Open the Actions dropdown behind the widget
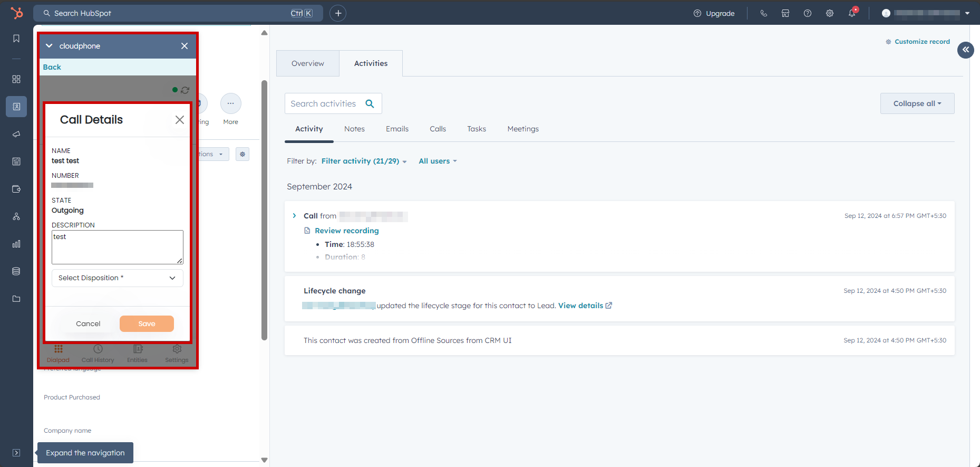The width and height of the screenshot is (980, 467). coord(214,154)
